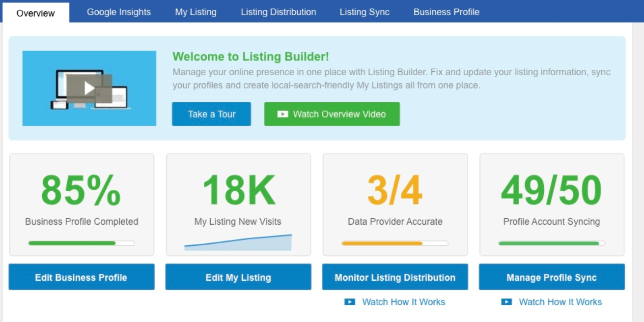644x322 pixels.
Task: Click video icon under Monitor Listing Distribution
Action: point(350,302)
